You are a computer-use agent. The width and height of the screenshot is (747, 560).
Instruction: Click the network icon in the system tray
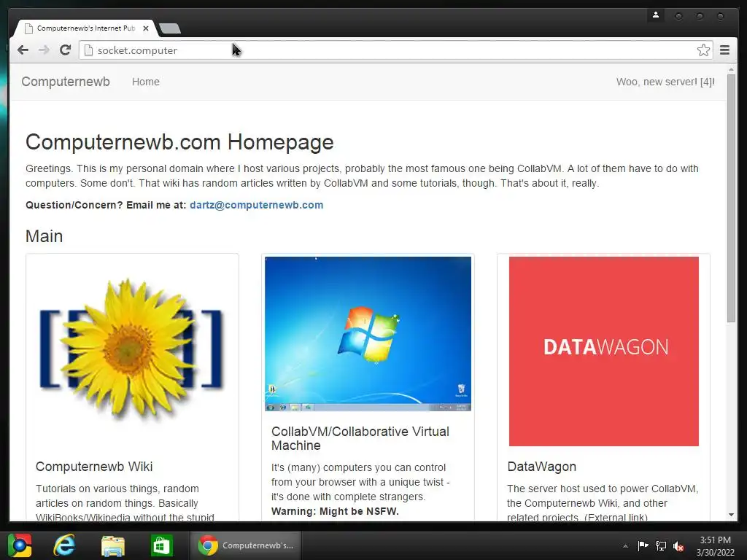tap(661, 545)
